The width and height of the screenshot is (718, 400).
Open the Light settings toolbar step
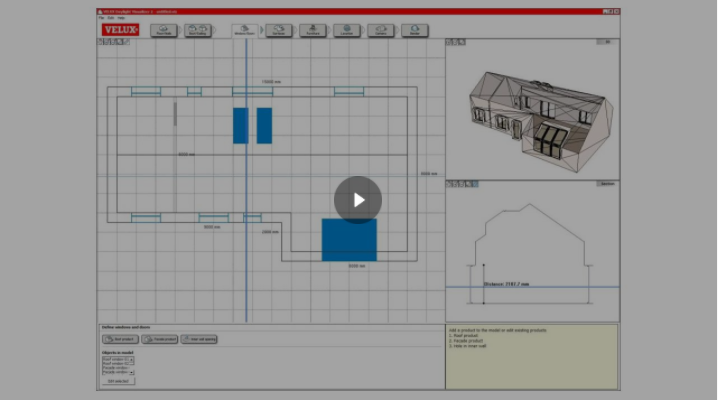381,31
